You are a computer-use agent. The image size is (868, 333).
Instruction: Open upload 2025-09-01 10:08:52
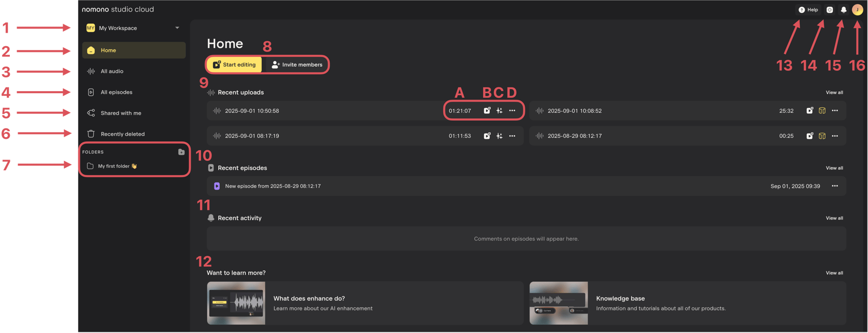point(688,111)
